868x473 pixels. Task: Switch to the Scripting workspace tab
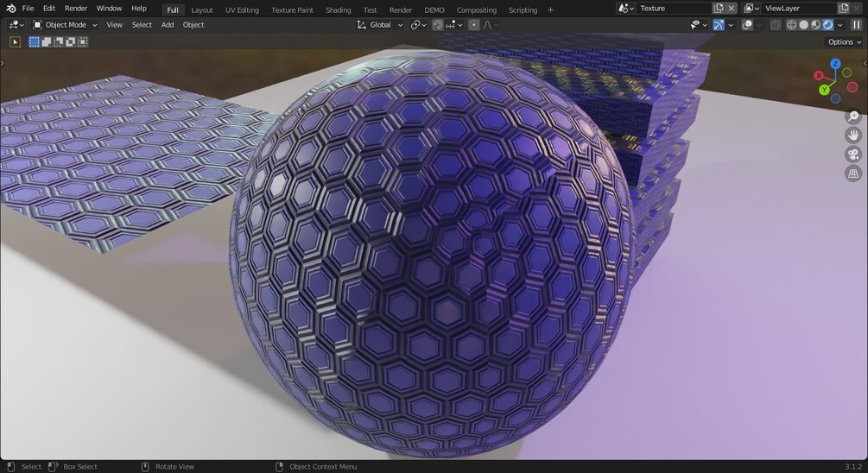click(523, 10)
